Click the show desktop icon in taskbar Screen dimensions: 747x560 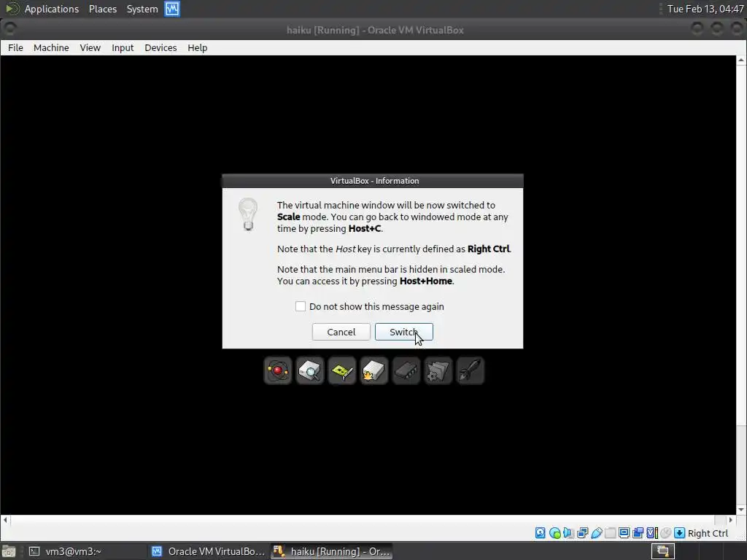[x=9, y=551]
